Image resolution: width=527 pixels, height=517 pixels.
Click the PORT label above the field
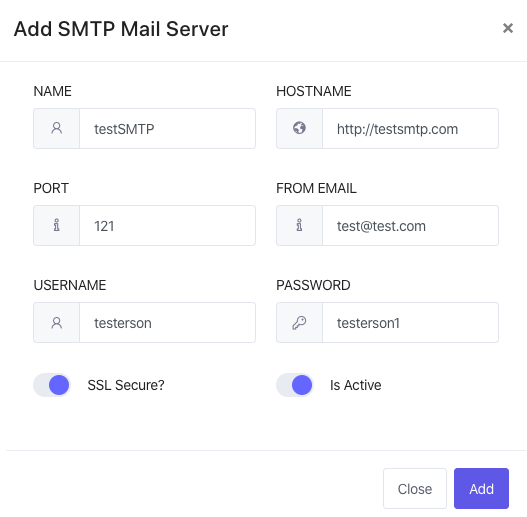click(x=51, y=188)
